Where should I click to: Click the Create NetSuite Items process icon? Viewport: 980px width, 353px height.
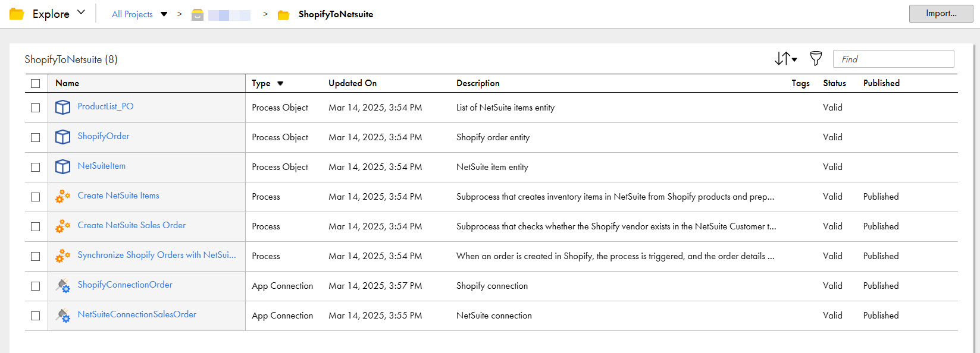click(62, 196)
